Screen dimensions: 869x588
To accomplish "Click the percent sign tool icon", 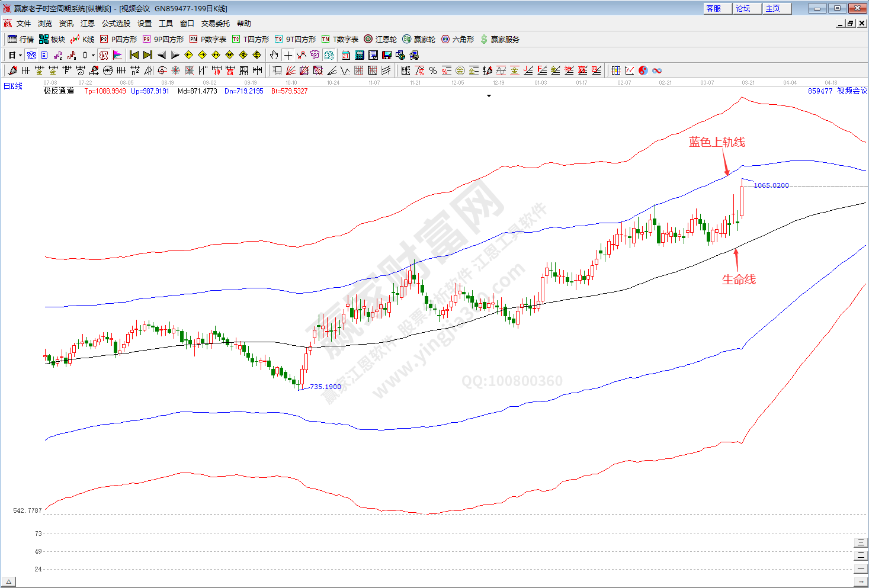I will click(x=433, y=70).
